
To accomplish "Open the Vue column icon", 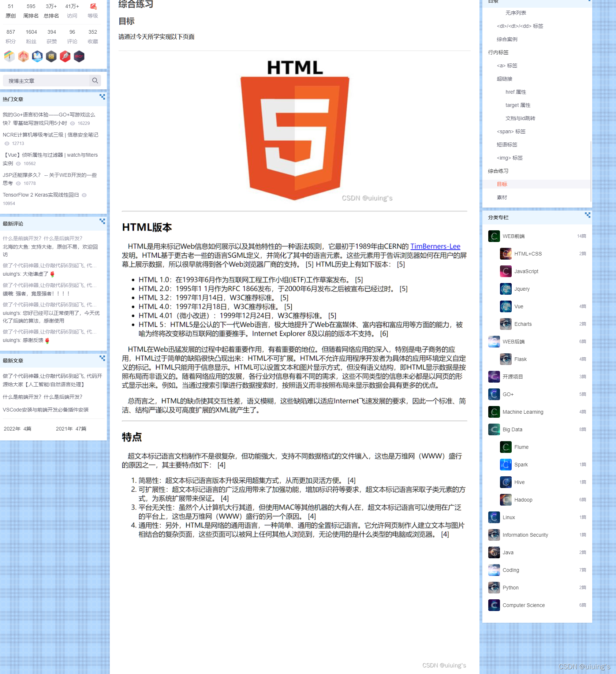I will click(506, 306).
